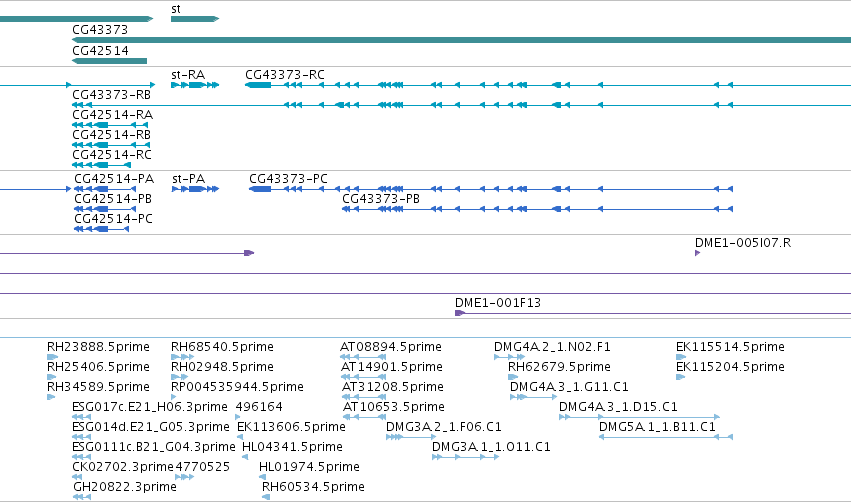Select the HL04341.5prime EST label
The height and width of the screenshot is (502, 851).
pyautogui.click(x=292, y=447)
